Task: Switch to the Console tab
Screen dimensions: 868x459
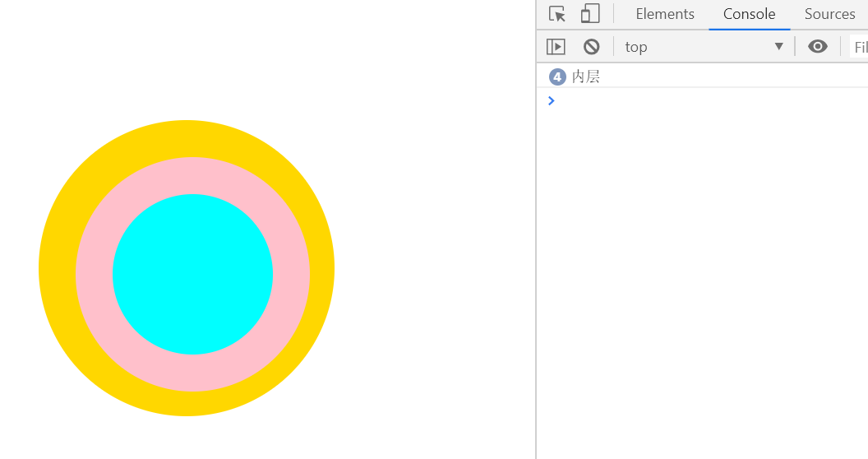Action: [x=749, y=14]
